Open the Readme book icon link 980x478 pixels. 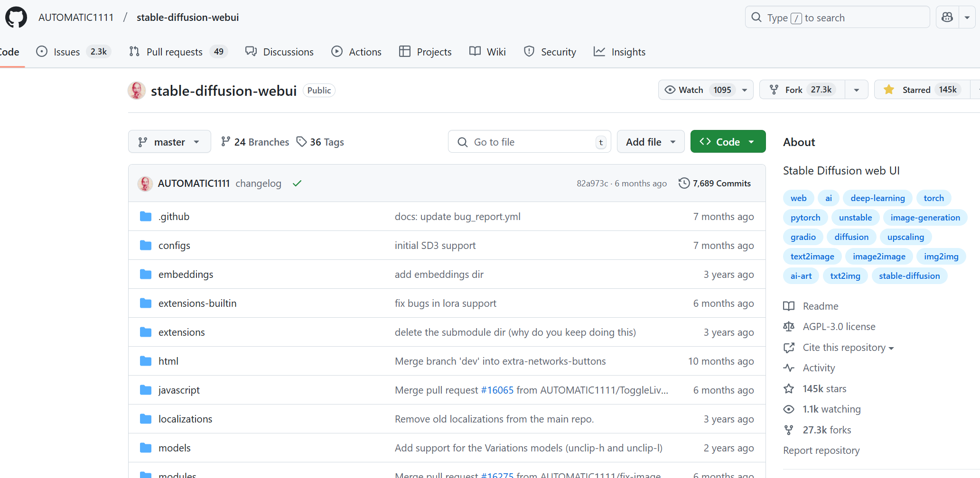[x=789, y=306]
